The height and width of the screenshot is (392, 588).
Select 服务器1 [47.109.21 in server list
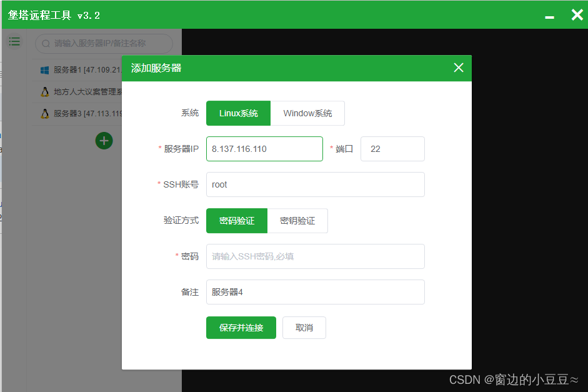pyautogui.click(x=77, y=70)
